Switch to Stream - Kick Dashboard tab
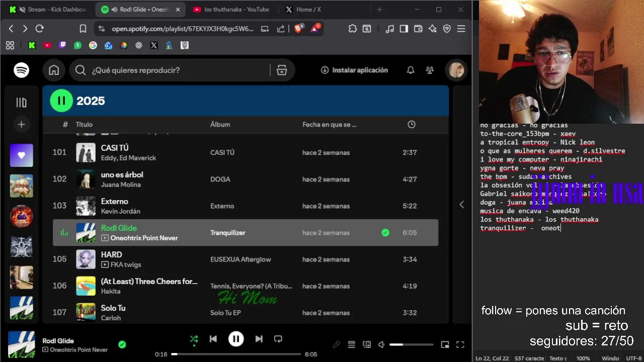 pos(49,10)
